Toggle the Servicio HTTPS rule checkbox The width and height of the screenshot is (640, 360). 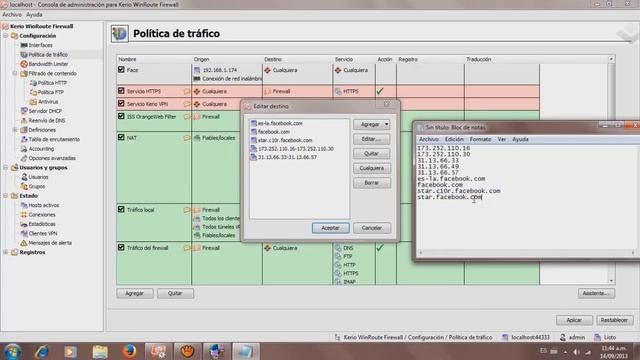pos(121,91)
